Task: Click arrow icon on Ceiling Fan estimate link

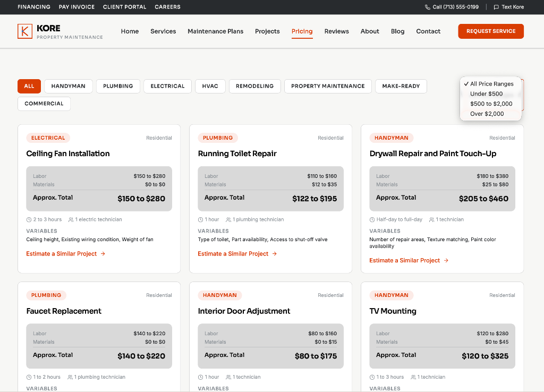Action: (103, 253)
